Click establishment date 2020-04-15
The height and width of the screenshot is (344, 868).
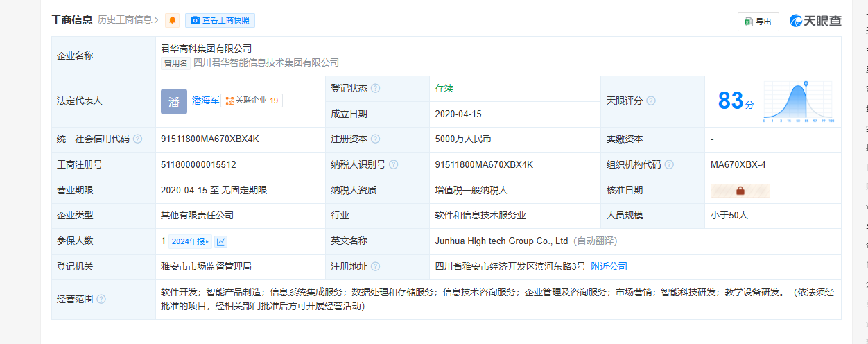[x=458, y=114]
